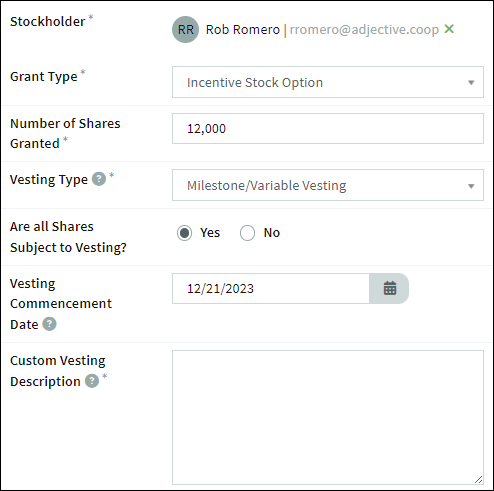Select No for shares subject to vesting

(x=247, y=233)
